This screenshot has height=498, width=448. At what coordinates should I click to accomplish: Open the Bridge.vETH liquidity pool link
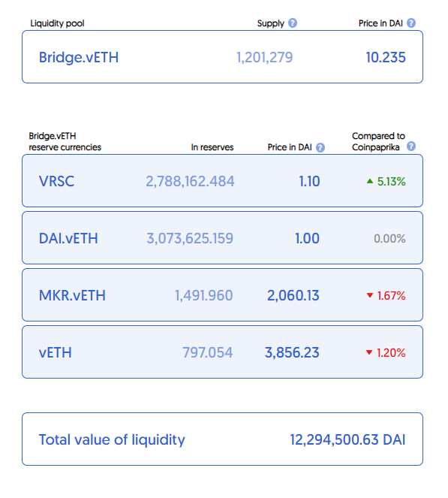(79, 58)
